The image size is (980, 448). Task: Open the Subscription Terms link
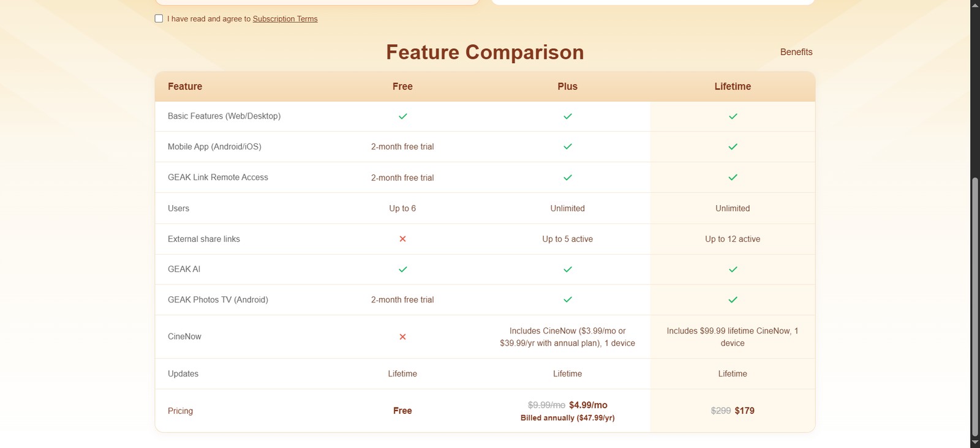285,19
